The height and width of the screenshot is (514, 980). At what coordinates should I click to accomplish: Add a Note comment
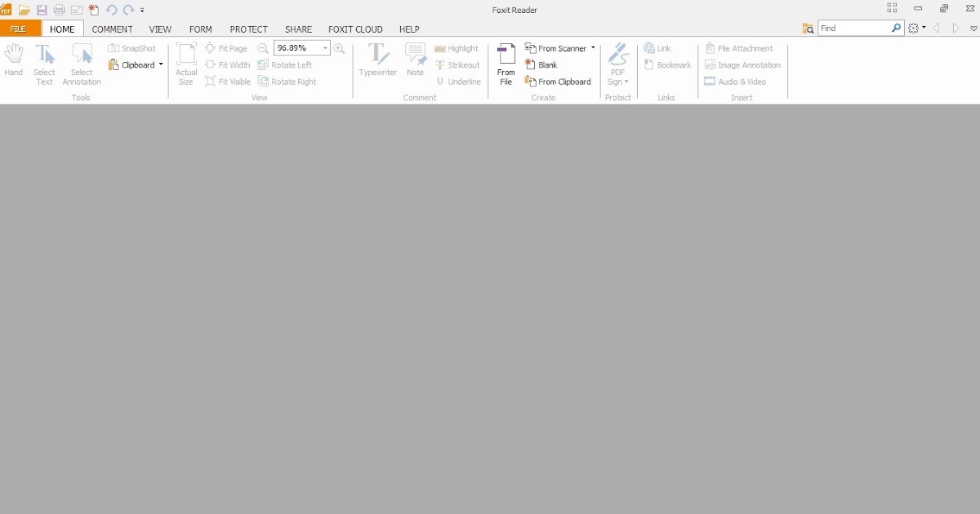[x=416, y=61]
